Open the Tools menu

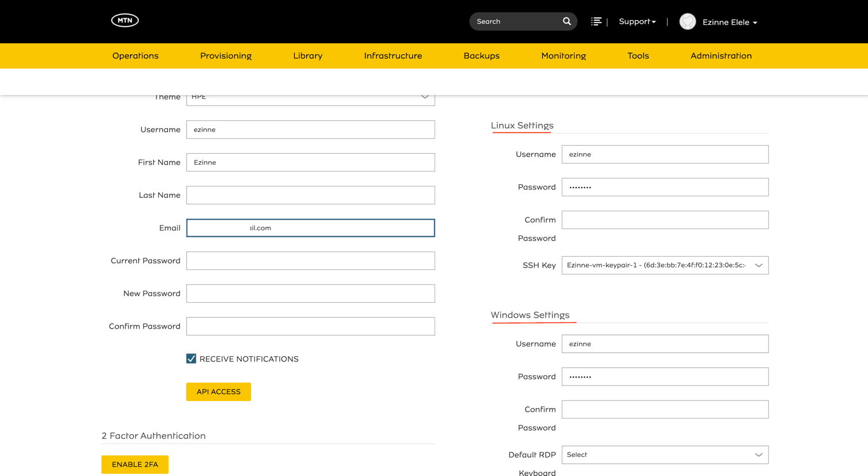click(638, 56)
